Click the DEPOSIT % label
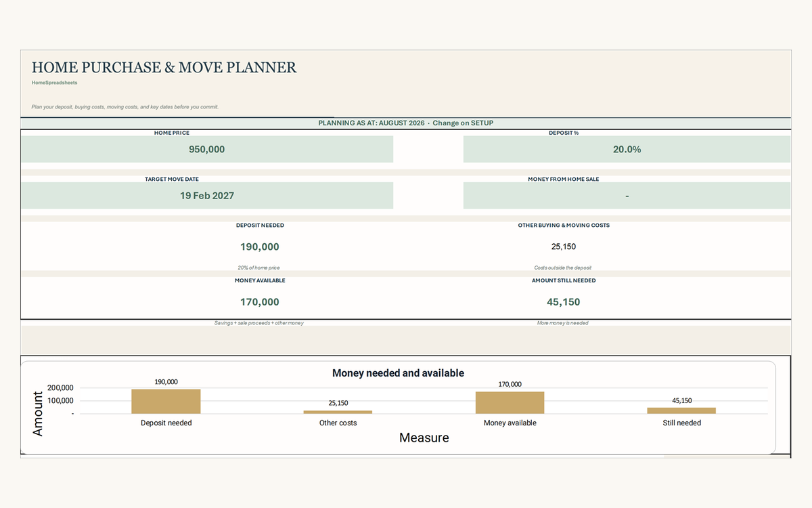This screenshot has width=812, height=508. coord(564,133)
